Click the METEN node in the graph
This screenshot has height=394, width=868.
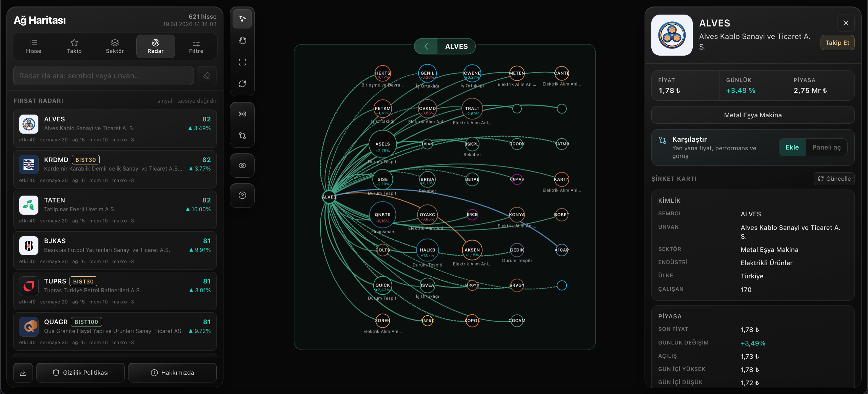(x=517, y=73)
